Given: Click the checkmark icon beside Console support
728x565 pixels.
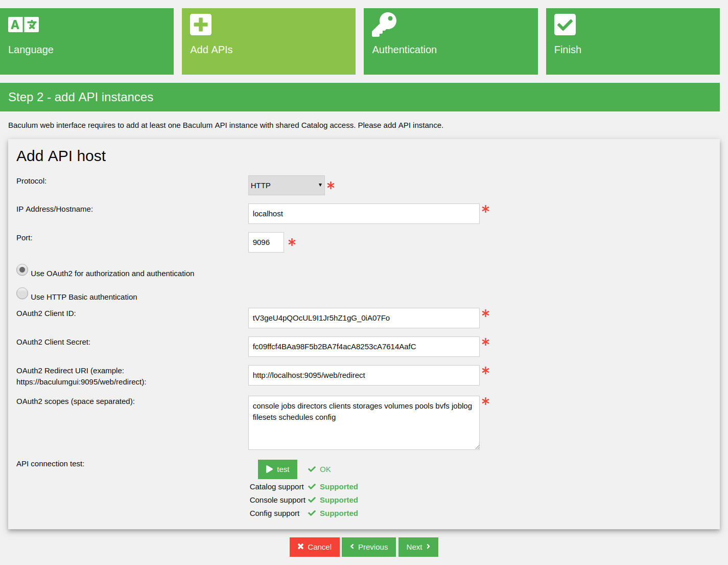Looking at the screenshot, I should tap(312, 500).
